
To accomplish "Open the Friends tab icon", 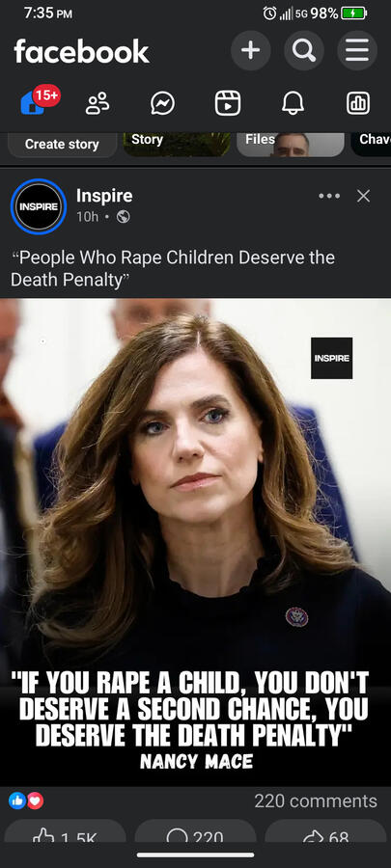I will pyautogui.click(x=98, y=103).
